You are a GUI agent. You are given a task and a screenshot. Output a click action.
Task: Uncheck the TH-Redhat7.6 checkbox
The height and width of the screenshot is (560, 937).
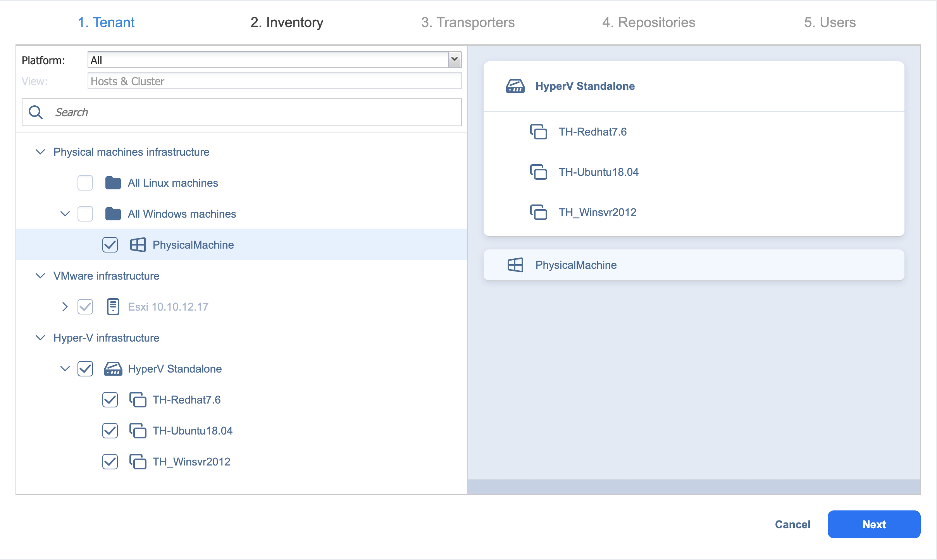click(110, 400)
